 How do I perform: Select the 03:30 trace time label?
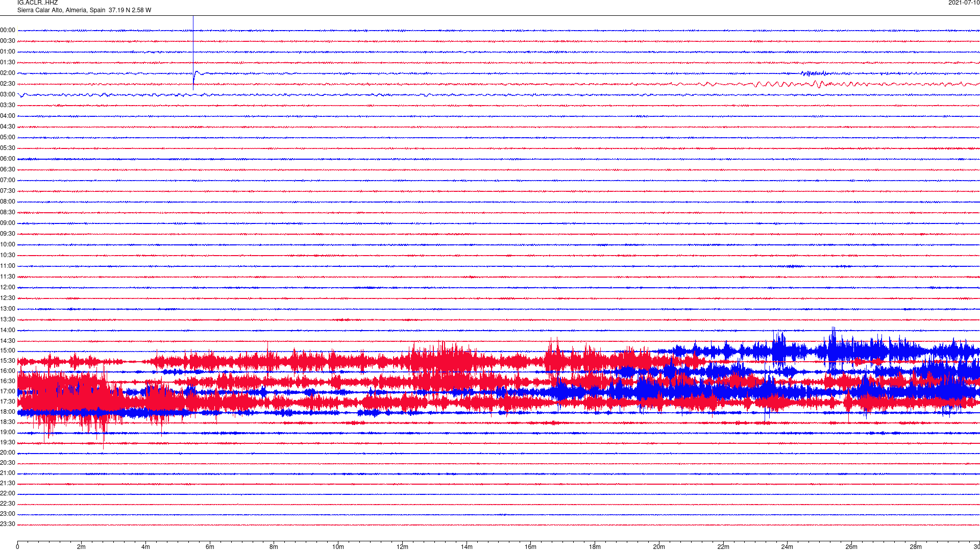click(8, 106)
